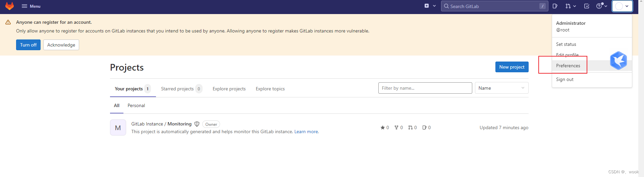Follow the Learn more link
Viewport: 644px width, 177px height.
[x=306, y=131]
